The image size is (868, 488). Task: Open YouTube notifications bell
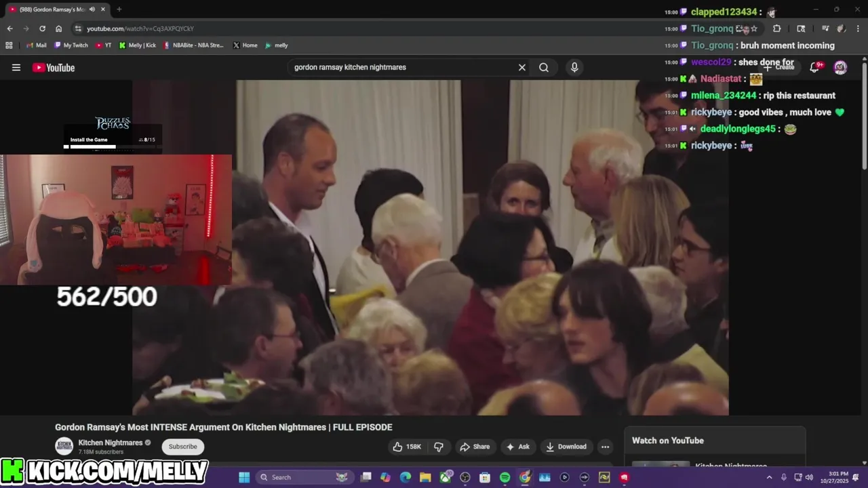click(x=815, y=66)
